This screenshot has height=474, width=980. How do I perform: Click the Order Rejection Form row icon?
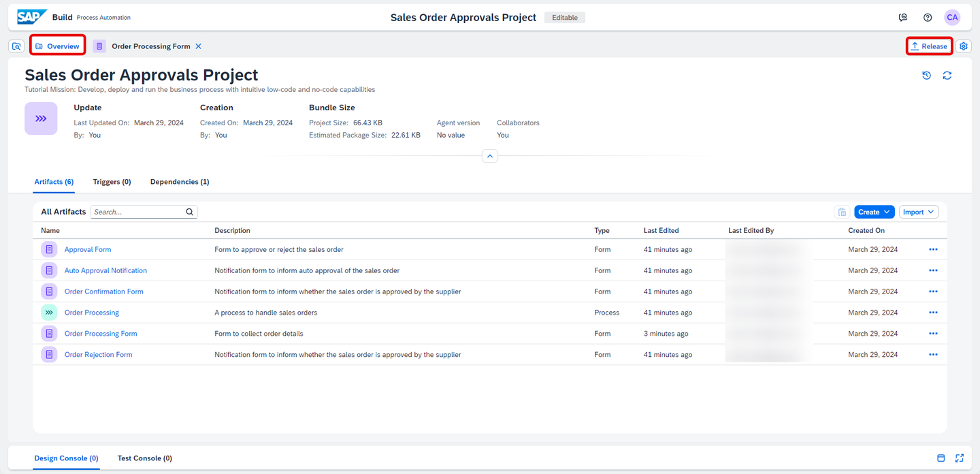tap(49, 355)
